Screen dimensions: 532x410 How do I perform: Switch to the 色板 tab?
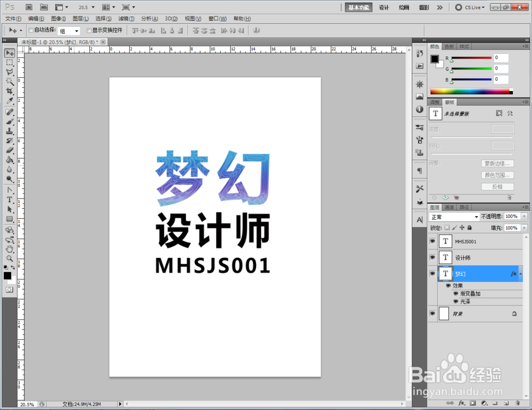point(449,46)
